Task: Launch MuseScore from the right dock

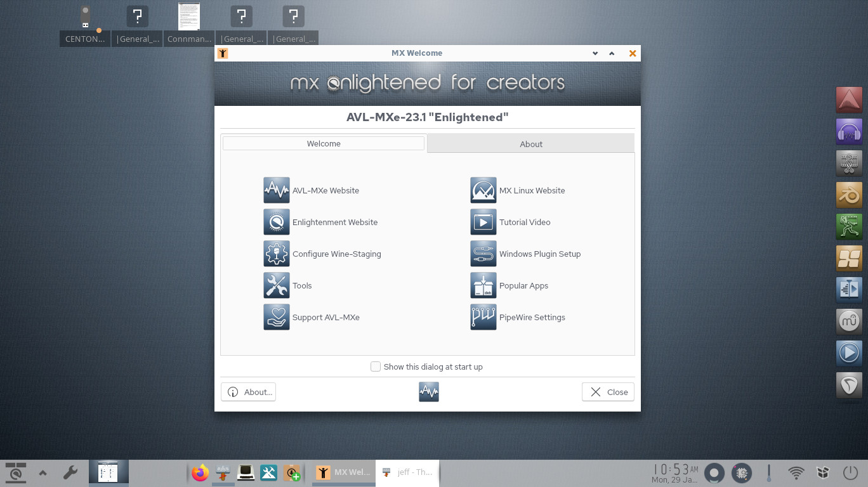Action: point(849,322)
